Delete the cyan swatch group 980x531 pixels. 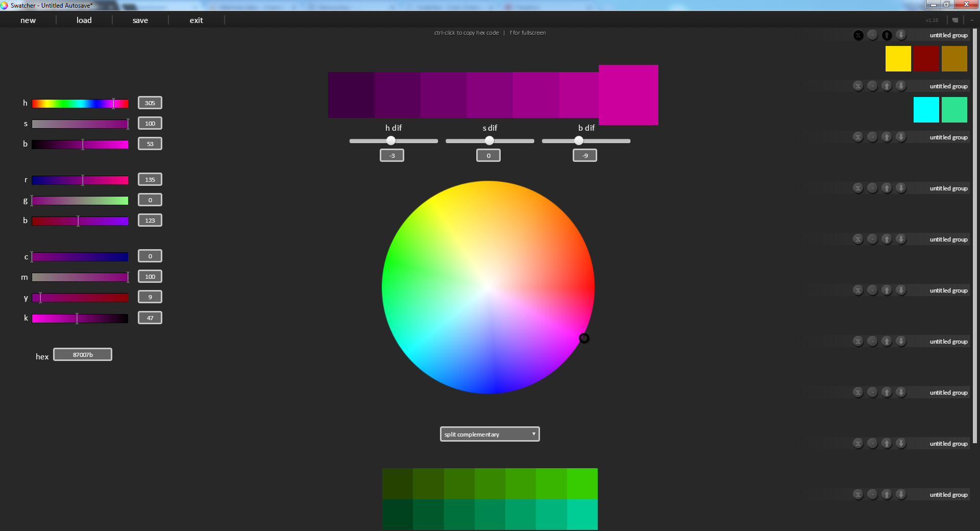pos(858,86)
